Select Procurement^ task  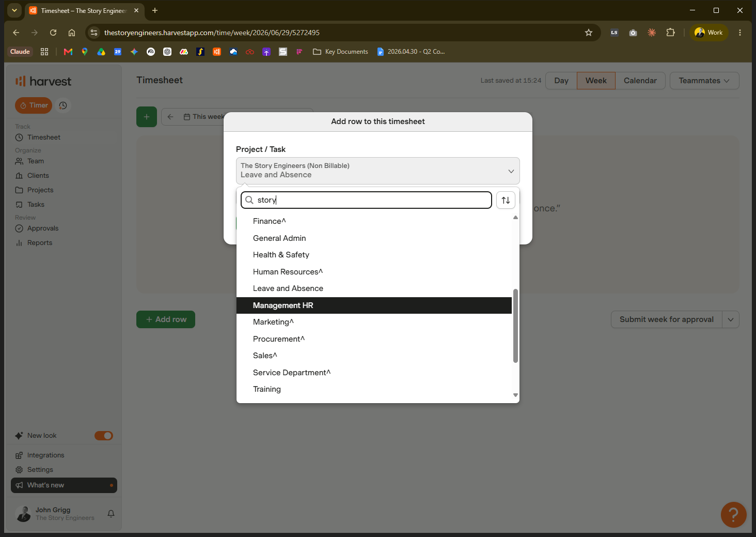374,339
